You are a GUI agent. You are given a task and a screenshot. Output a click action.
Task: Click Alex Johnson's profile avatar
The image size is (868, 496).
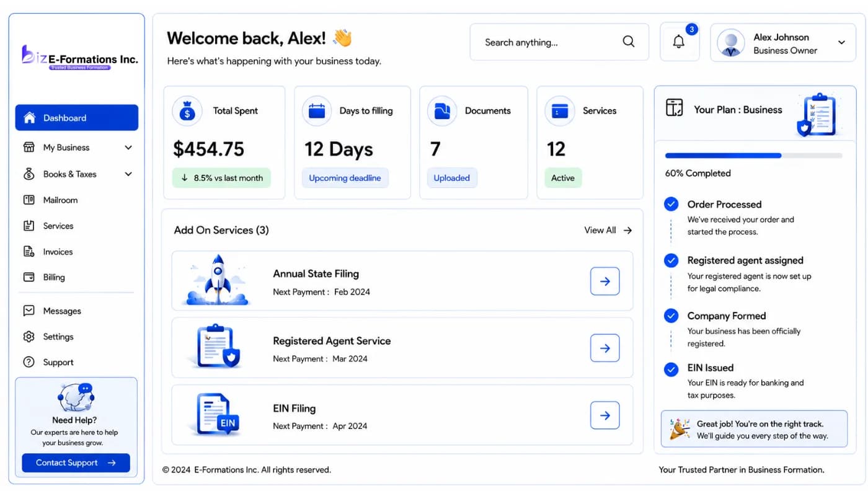731,43
